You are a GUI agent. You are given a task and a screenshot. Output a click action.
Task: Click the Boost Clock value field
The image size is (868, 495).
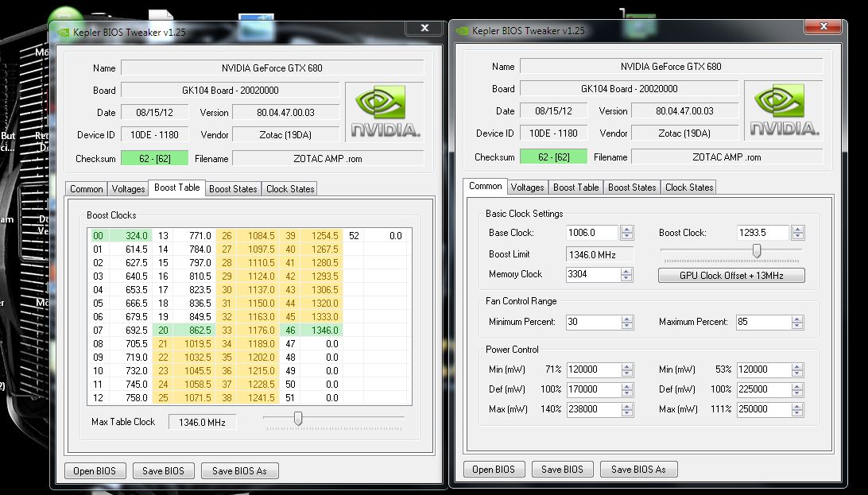coord(762,233)
